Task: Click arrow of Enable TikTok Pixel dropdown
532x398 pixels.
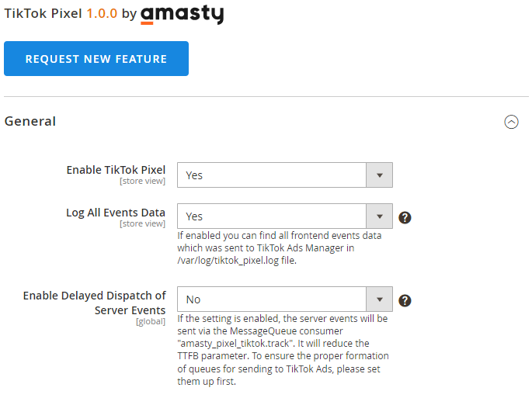Action: (379, 175)
